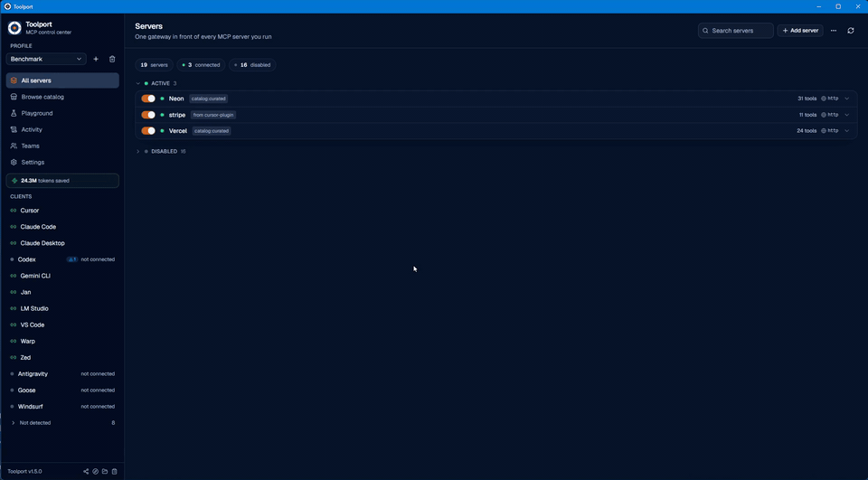The image size is (868, 480).
Task: Click the folder icon in the sidebar footer
Action: tap(105, 472)
